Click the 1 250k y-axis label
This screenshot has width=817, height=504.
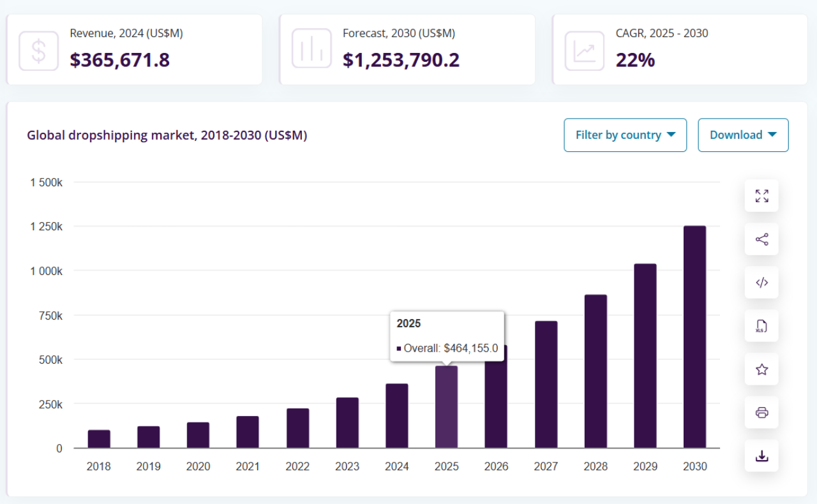tap(47, 226)
